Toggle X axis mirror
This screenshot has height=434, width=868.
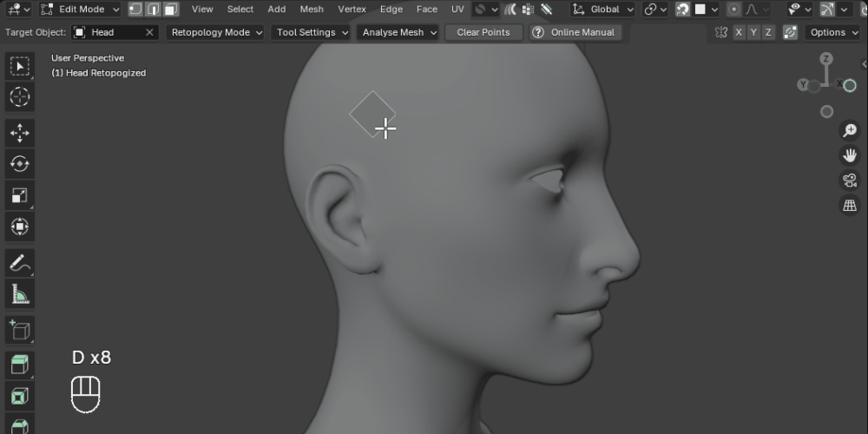tap(739, 33)
